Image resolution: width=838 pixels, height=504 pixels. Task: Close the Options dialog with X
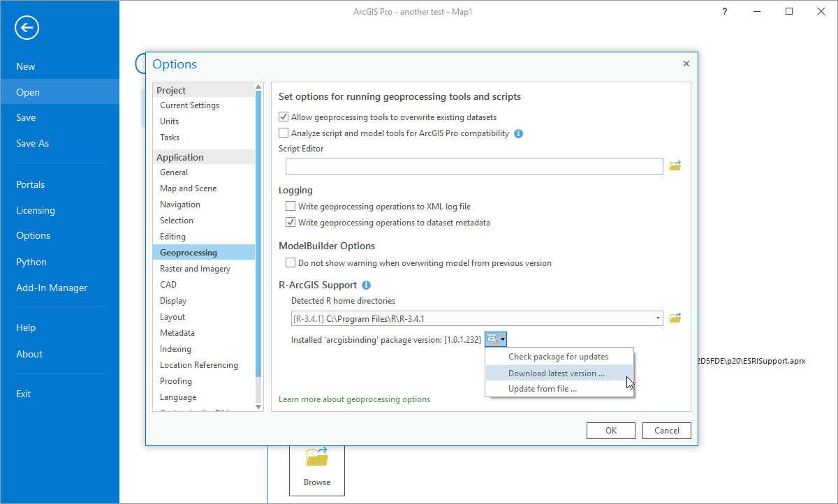[686, 64]
